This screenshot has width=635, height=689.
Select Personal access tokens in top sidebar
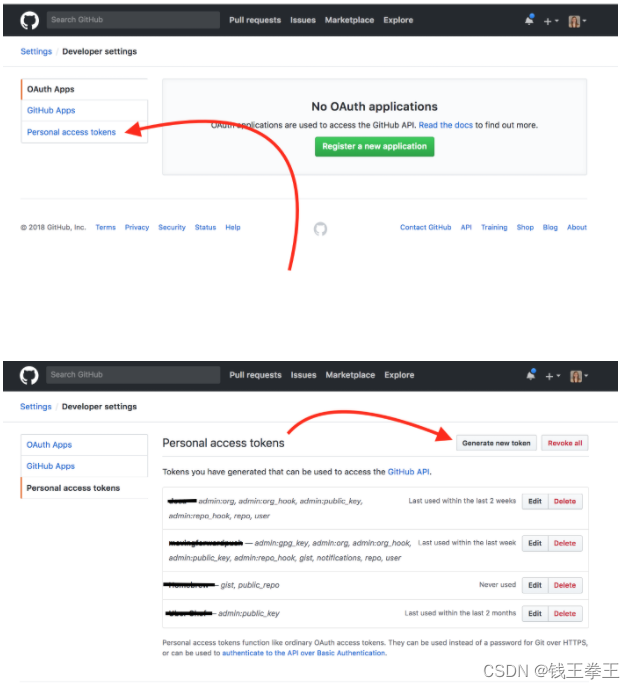coord(84,132)
